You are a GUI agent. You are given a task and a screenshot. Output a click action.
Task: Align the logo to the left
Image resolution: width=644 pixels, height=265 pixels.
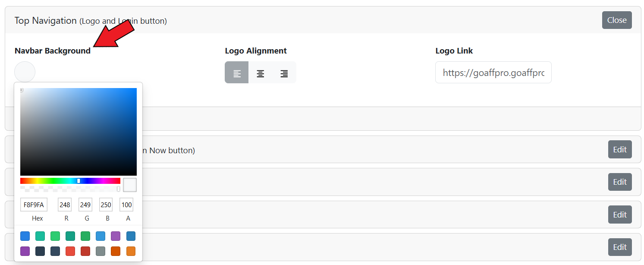pyautogui.click(x=237, y=73)
